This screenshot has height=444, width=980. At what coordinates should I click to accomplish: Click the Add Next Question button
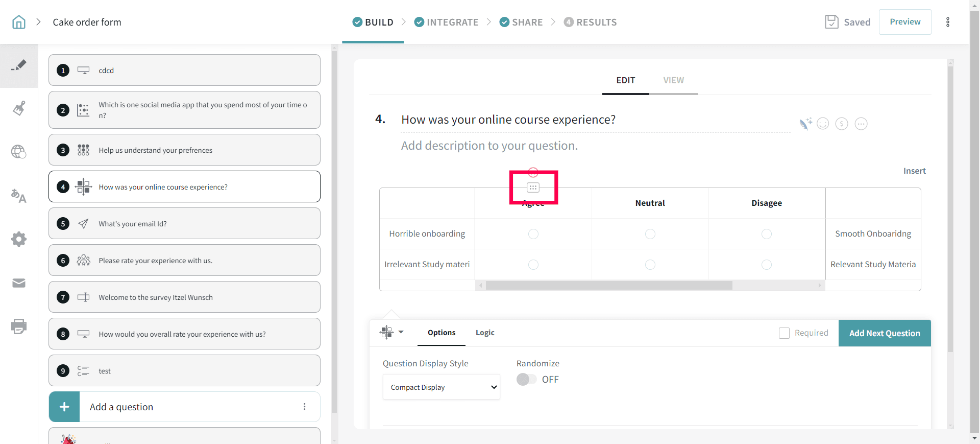click(885, 333)
